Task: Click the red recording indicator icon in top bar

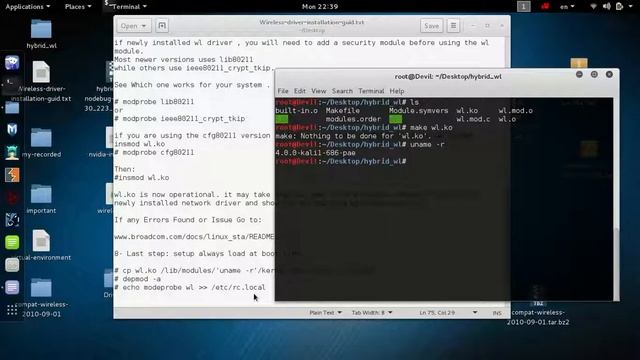Action: (x=545, y=6)
